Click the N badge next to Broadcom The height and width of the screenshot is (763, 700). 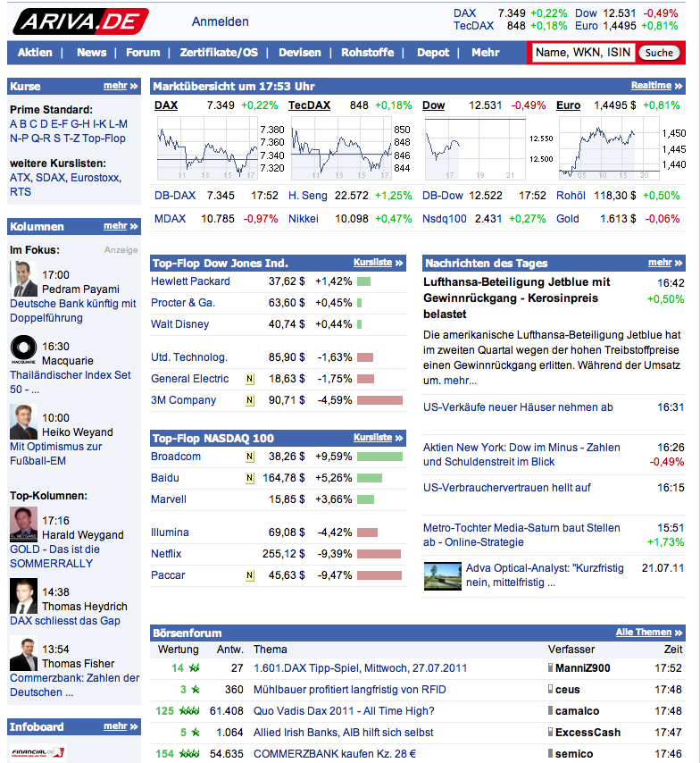tap(249, 457)
